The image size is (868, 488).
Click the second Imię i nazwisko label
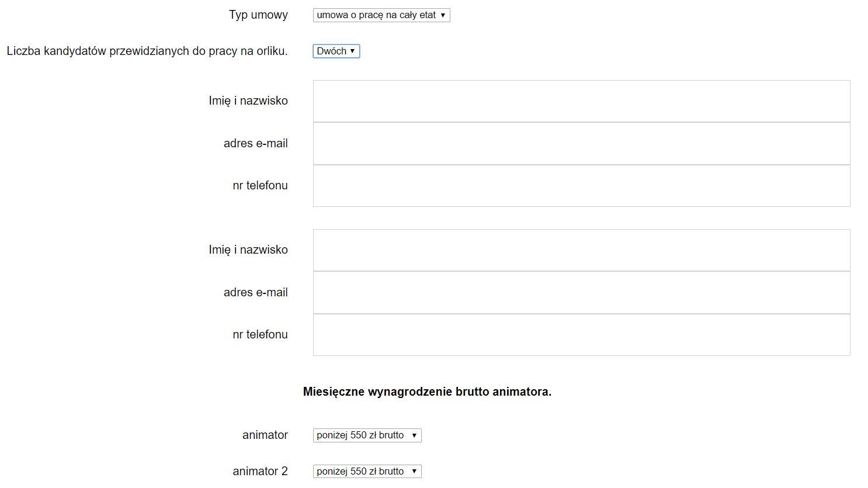tap(248, 250)
